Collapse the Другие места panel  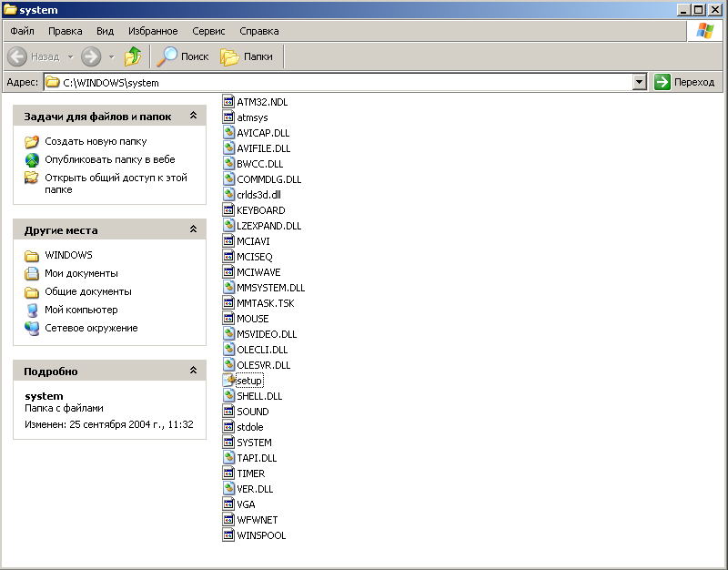193,229
